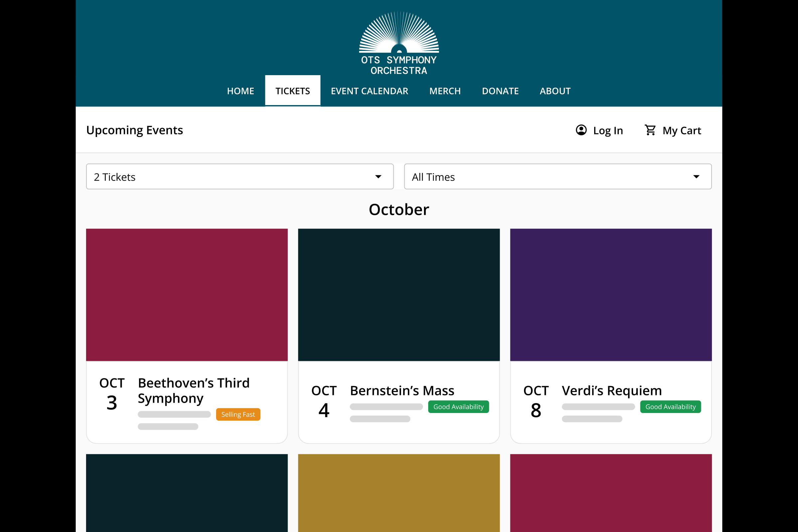Click the Log In link

[x=608, y=131]
